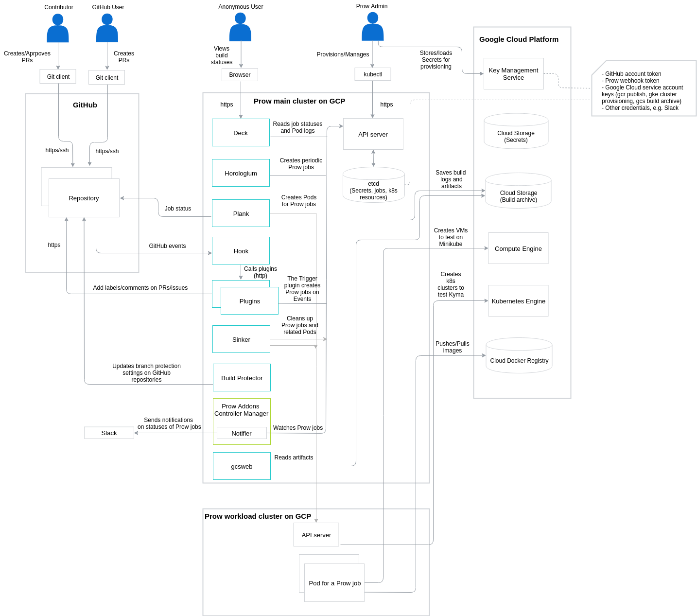This screenshot has width=697, height=616.
Task: Expand the Prow workload cluster on GCP section
Action: point(258,516)
